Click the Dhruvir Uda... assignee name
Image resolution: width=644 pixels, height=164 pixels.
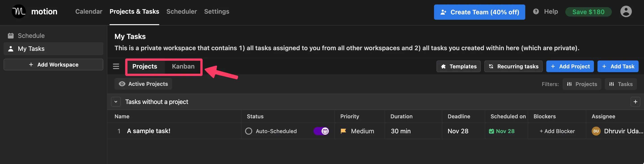[x=623, y=131]
